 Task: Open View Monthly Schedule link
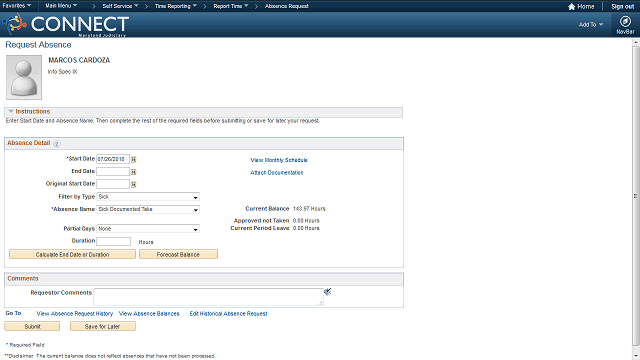tap(279, 160)
